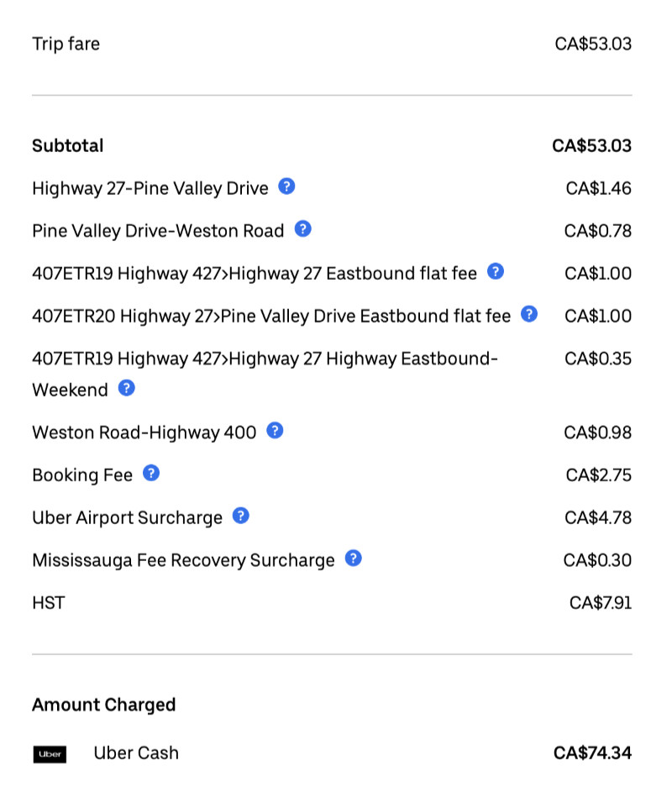The image size is (672, 787).
Task: Click the CA$74.34 amount charged
Action: tap(592, 753)
